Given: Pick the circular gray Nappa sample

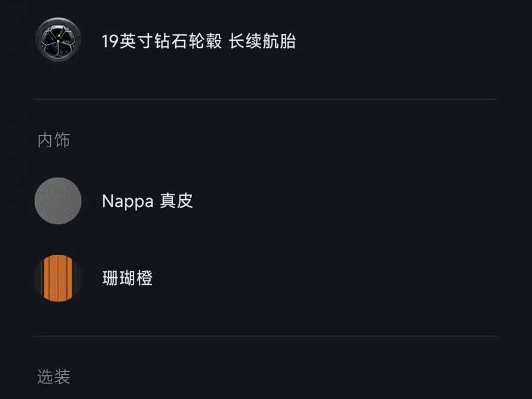Looking at the screenshot, I should pos(57,201).
